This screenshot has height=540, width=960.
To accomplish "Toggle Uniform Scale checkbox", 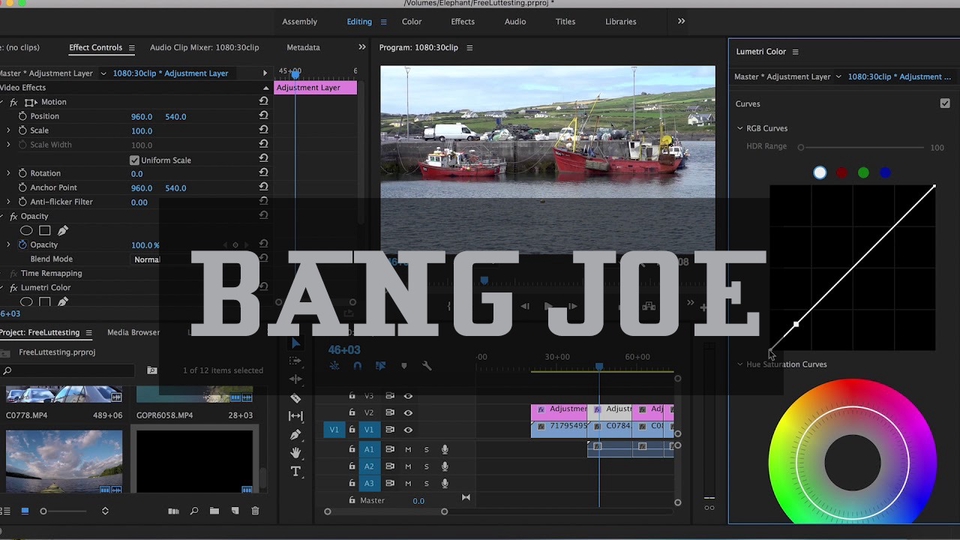I will coord(135,160).
